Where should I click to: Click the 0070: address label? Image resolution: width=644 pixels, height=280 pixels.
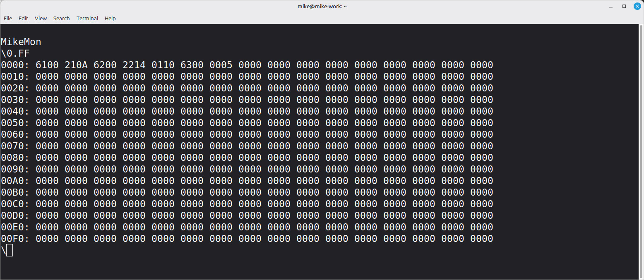[15, 146]
